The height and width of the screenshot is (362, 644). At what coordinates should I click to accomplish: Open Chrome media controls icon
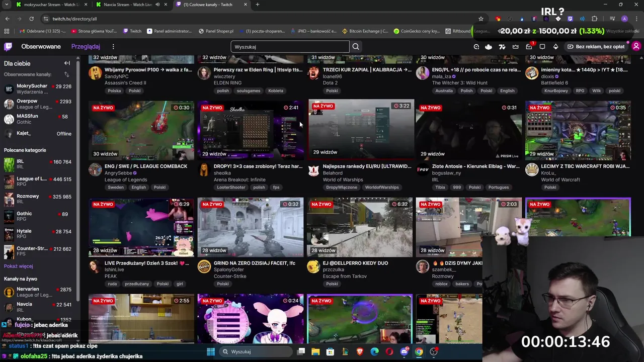612,19
